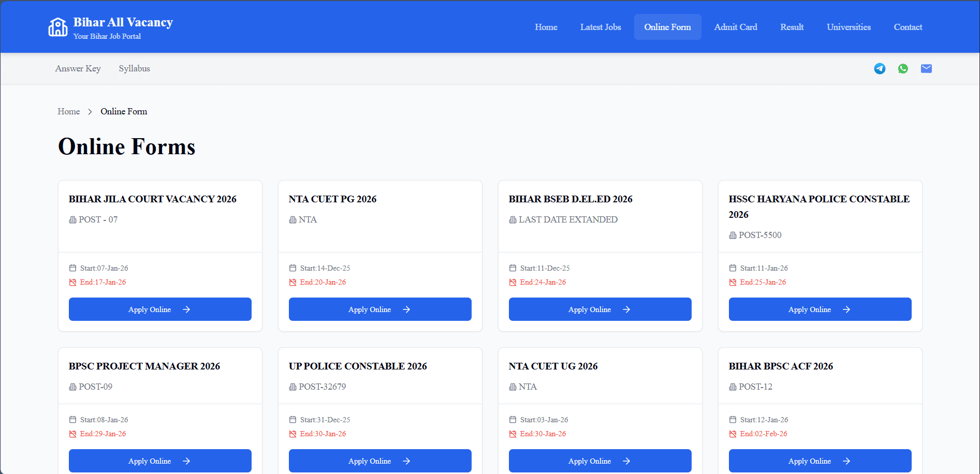Screen dimensions: 980x474
Task: Click the calendar icon beside Start:14-Dec-25
Action: [292, 268]
